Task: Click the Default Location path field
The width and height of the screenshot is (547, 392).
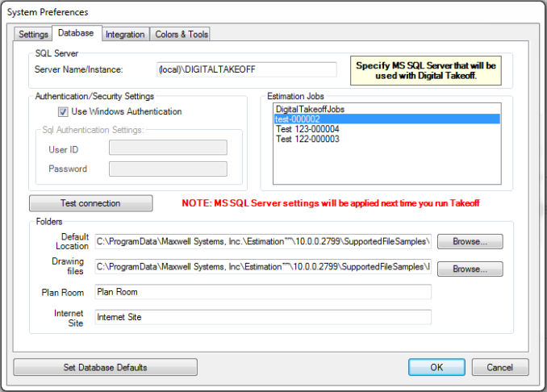Action: 263,241
